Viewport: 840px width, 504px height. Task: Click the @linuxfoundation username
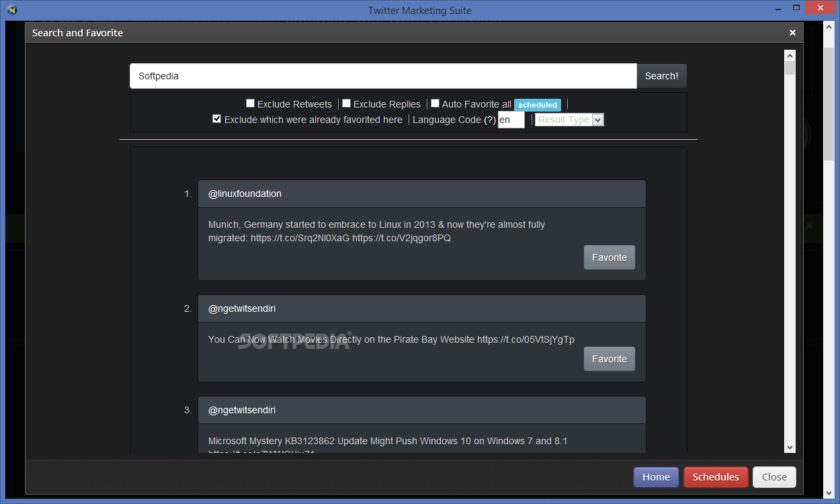click(245, 194)
